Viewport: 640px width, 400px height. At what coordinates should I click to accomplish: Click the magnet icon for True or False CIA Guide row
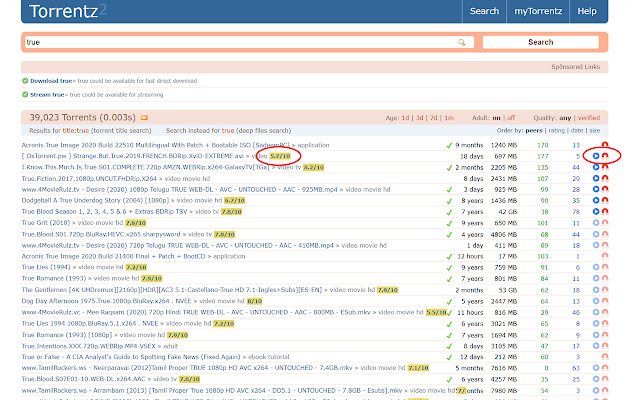coord(605,357)
